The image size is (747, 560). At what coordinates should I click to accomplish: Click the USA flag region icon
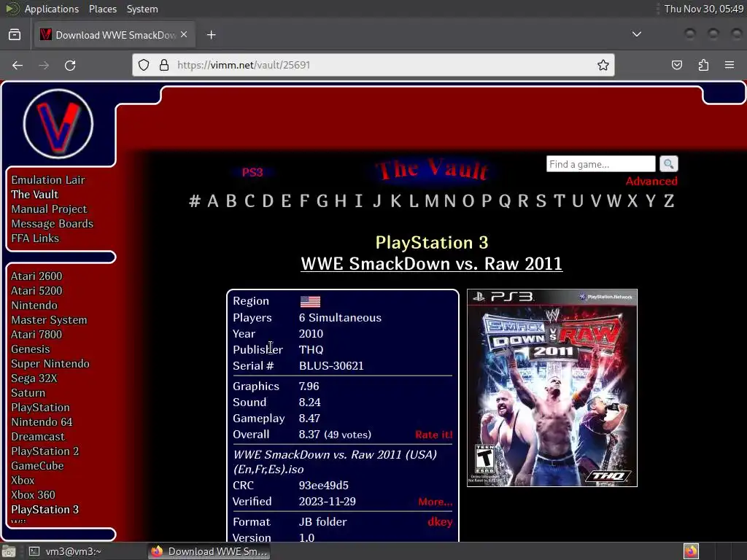tap(310, 301)
